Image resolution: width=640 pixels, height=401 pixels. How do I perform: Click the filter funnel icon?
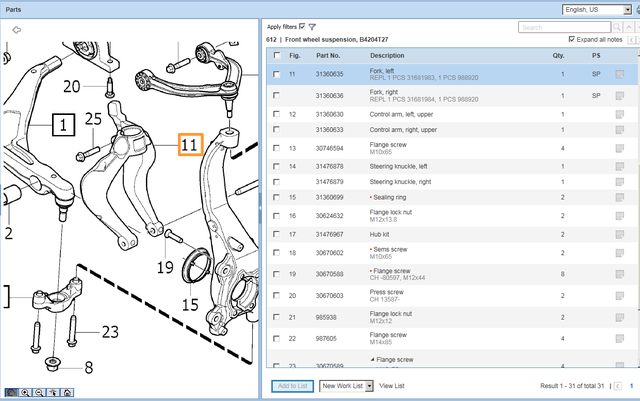(x=313, y=27)
